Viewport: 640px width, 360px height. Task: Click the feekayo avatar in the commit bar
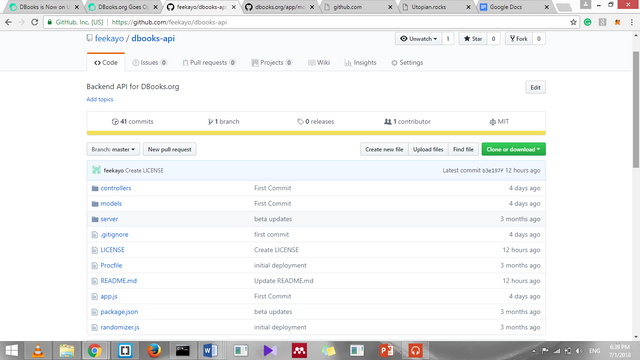pos(96,170)
